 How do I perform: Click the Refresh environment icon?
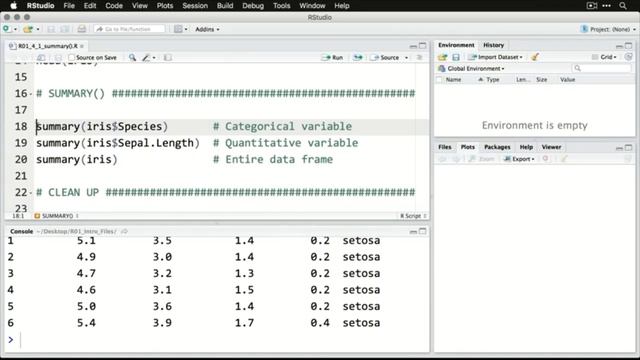click(629, 57)
